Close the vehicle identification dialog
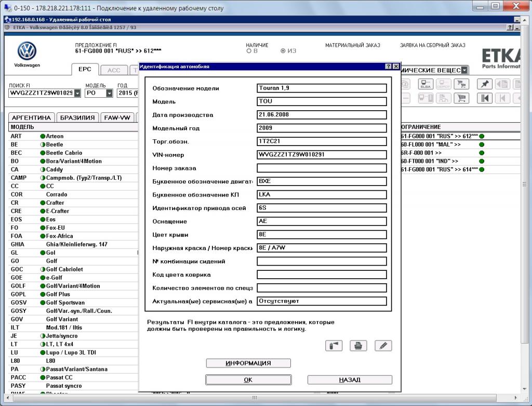 point(395,67)
